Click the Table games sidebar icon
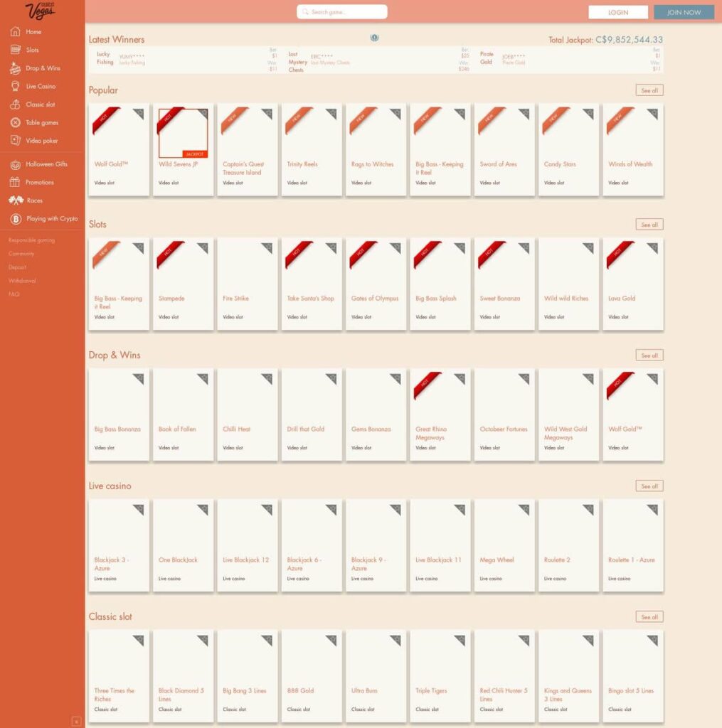Screen dimensions: 722x728 click(x=16, y=122)
